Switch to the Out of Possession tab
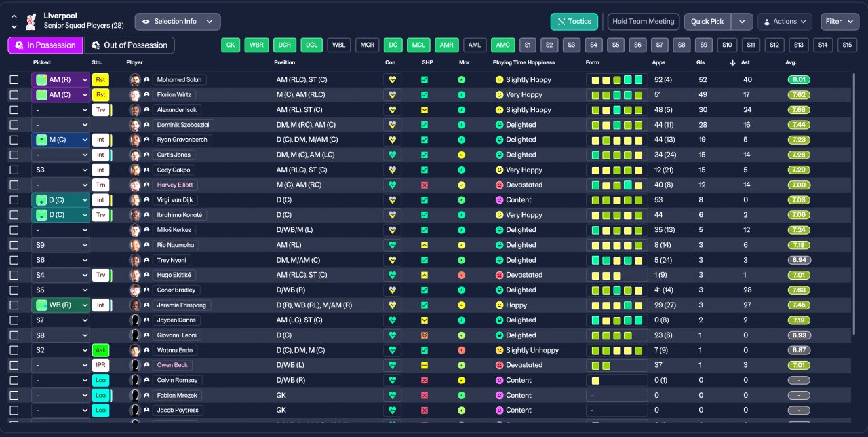868x437 pixels. pyautogui.click(x=129, y=45)
